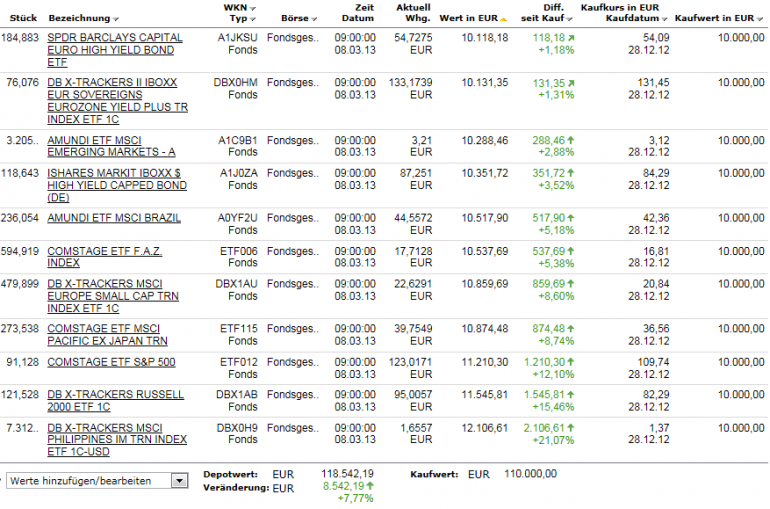
Task: Select WKN cell ETF115
Action: tap(238, 329)
